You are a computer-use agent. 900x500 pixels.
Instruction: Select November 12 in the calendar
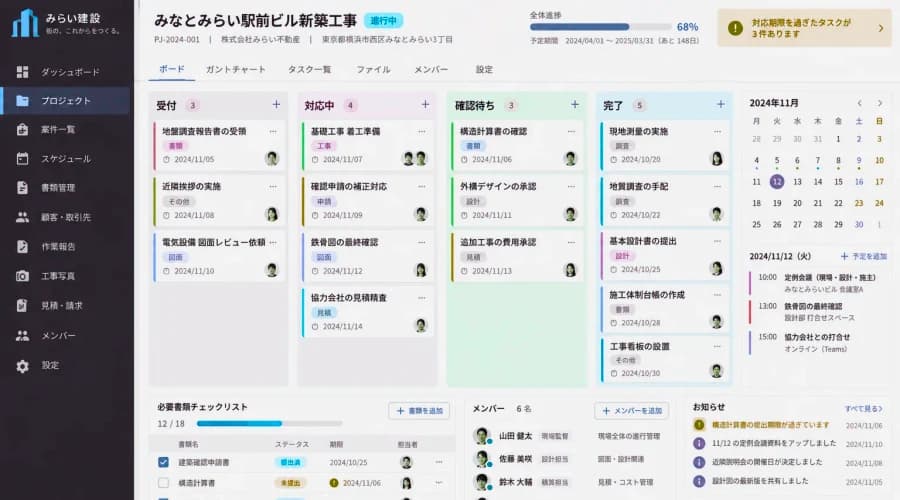[777, 182]
